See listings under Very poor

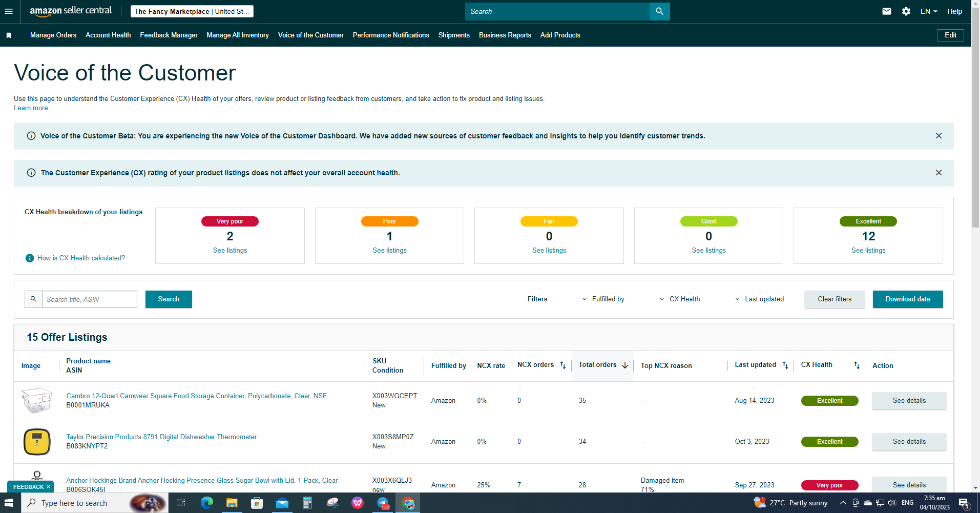coord(230,251)
